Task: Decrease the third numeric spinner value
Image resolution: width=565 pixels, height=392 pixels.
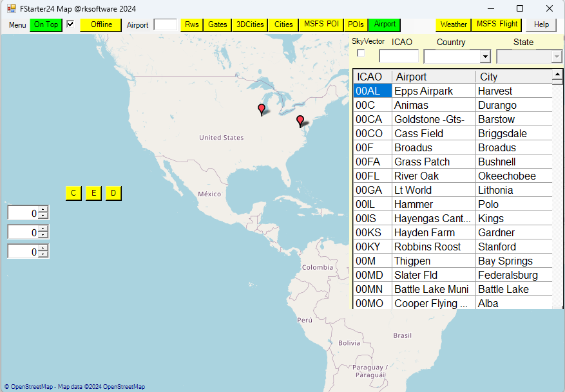Action: coord(43,254)
